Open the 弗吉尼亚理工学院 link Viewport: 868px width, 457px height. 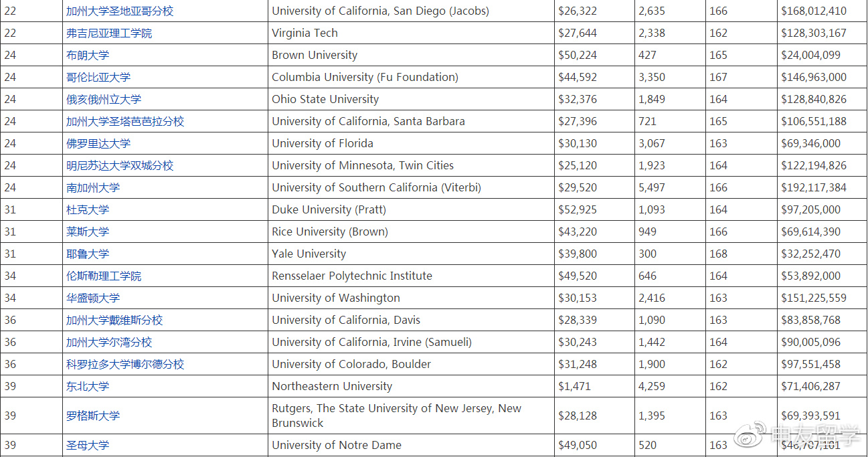click(x=109, y=33)
